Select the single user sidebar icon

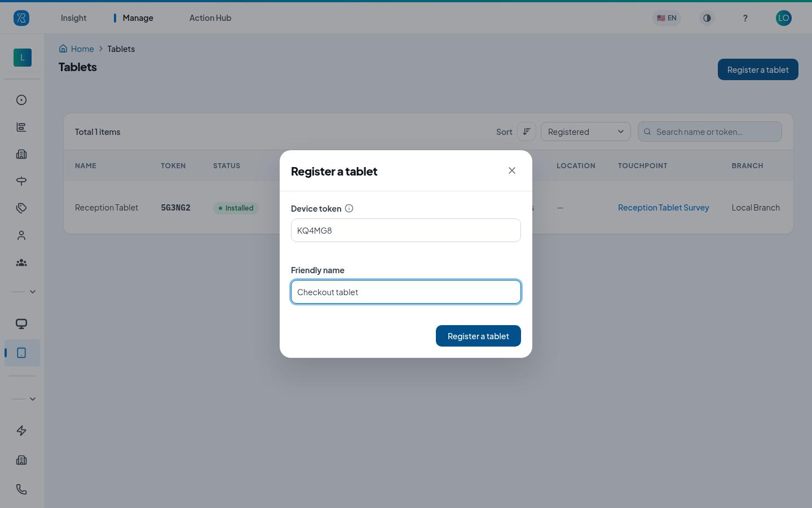pos(21,235)
